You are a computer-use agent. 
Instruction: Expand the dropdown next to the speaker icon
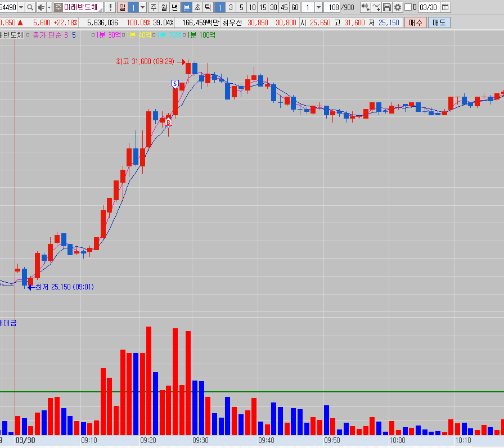[49, 7]
